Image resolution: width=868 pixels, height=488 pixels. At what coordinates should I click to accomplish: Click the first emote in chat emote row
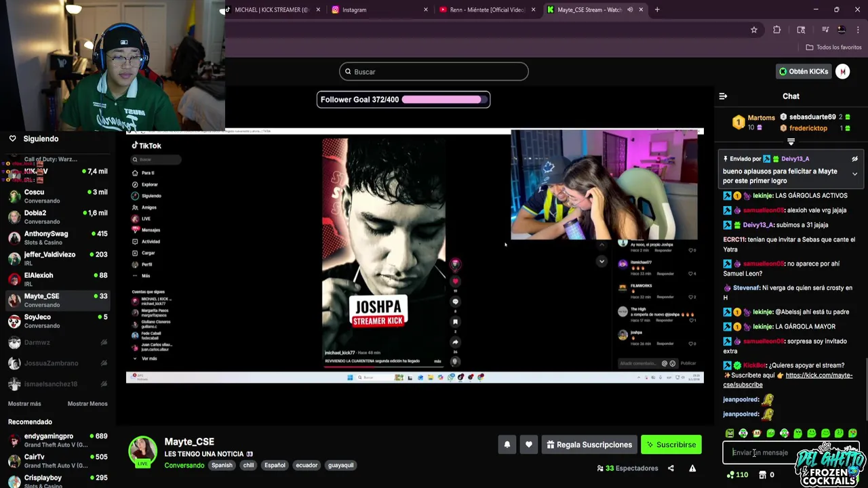tap(730, 433)
